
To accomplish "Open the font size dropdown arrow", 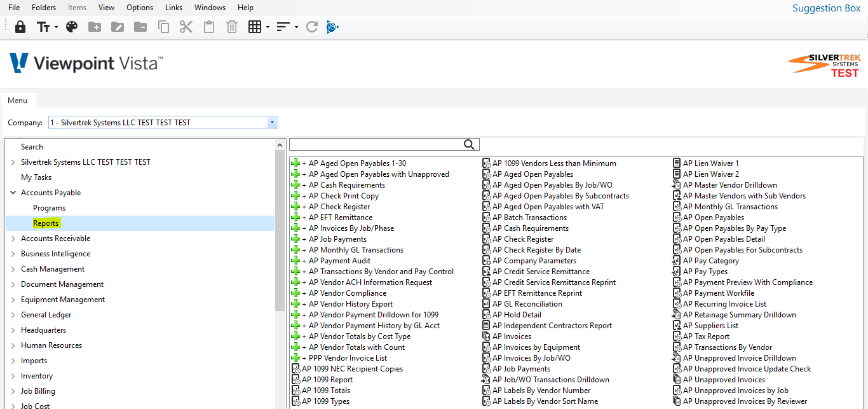I will (x=56, y=27).
